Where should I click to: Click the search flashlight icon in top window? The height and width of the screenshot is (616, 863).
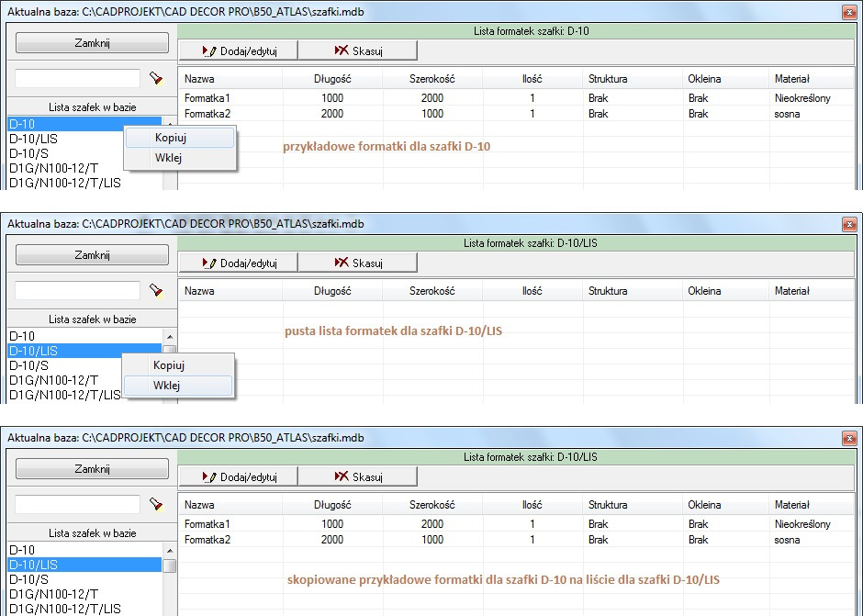click(156, 78)
